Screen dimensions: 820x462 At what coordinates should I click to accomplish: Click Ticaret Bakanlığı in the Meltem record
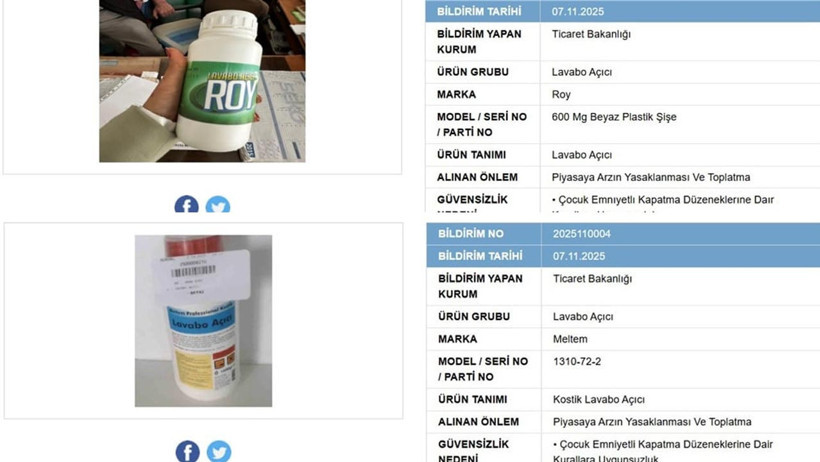[x=593, y=279]
